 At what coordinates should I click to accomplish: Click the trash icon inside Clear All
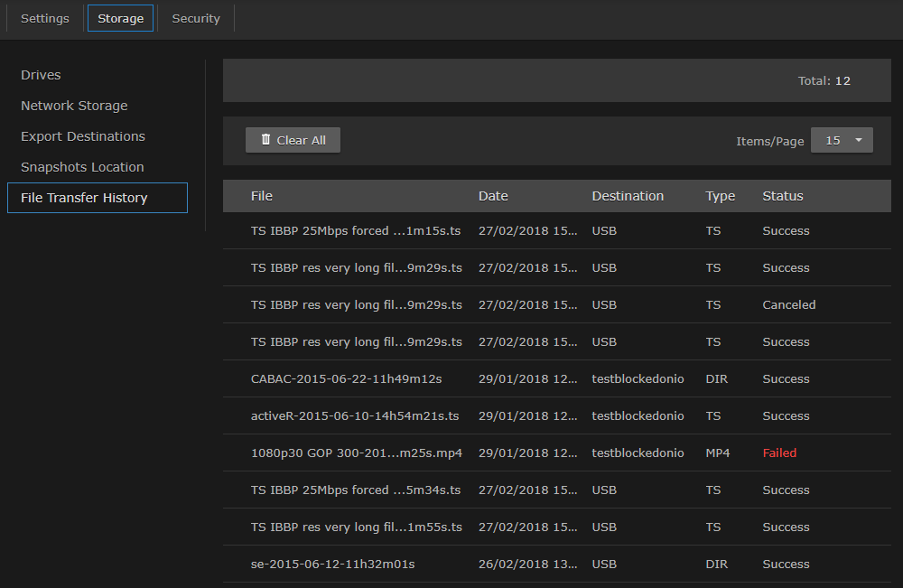(x=265, y=140)
